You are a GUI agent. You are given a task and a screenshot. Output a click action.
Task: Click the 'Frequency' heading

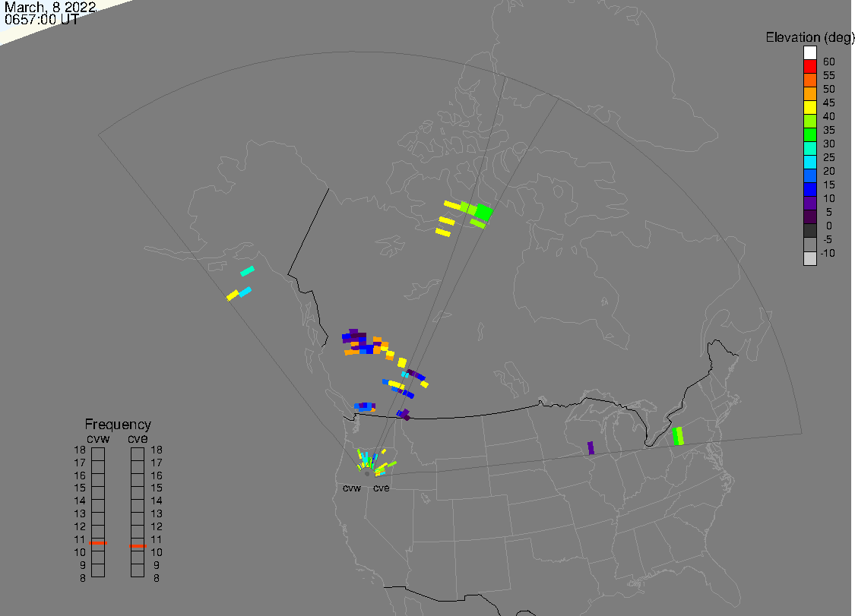[x=118, y=424]
